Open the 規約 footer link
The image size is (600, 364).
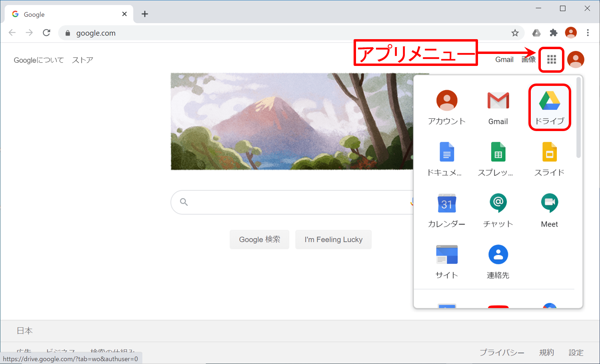coord(546,352)
